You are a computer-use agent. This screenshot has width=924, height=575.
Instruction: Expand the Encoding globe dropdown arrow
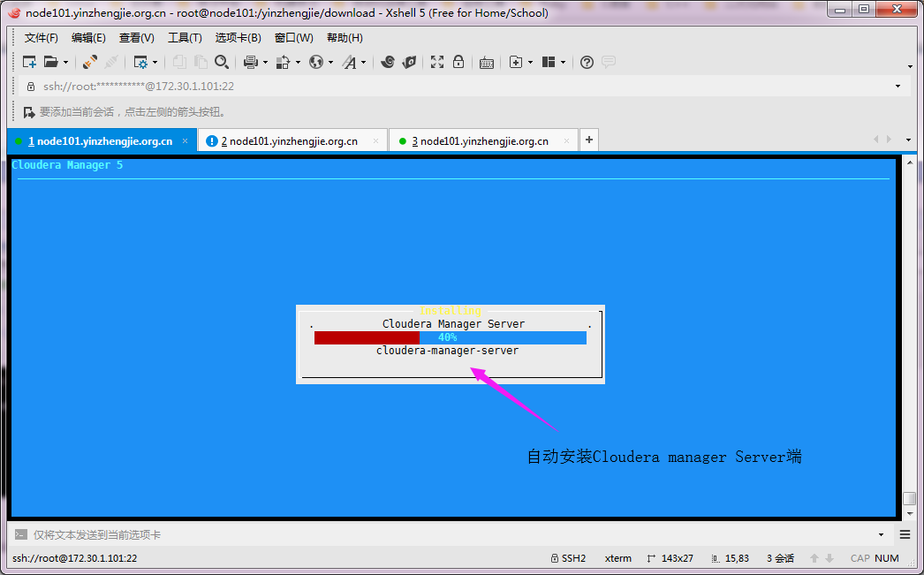(330, 62)
